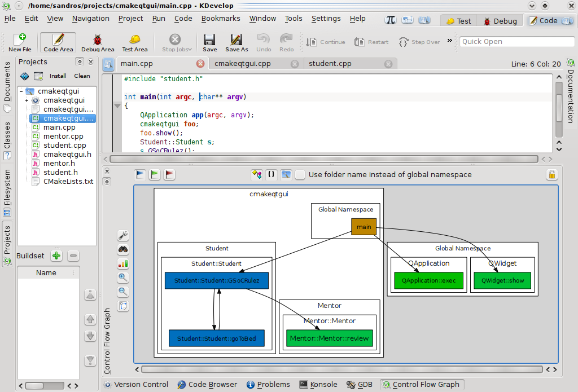Click the Test Area toolbar icon
The width and height of the screenshot is (578, 392).
[x=134, y=42]
